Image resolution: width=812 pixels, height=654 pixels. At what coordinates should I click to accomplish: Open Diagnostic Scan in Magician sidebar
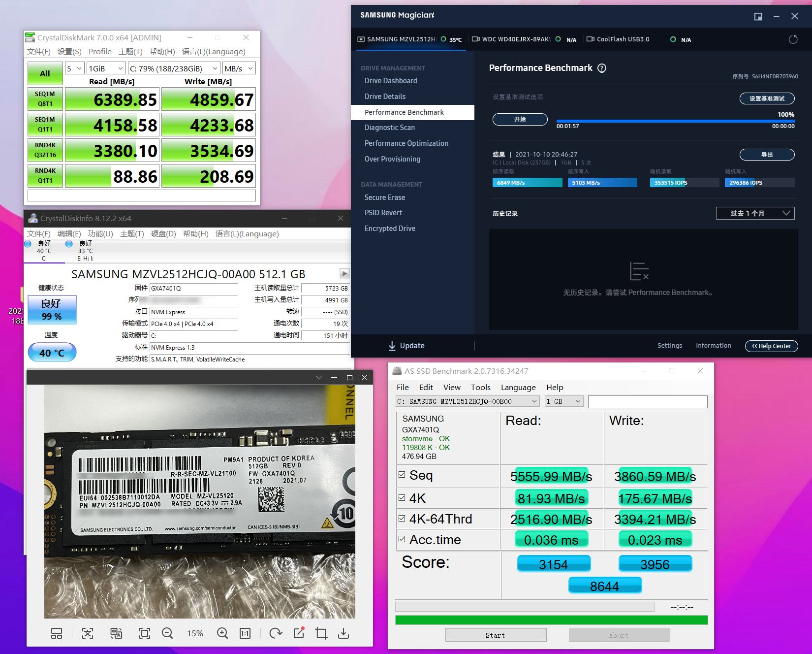(390, 128)
